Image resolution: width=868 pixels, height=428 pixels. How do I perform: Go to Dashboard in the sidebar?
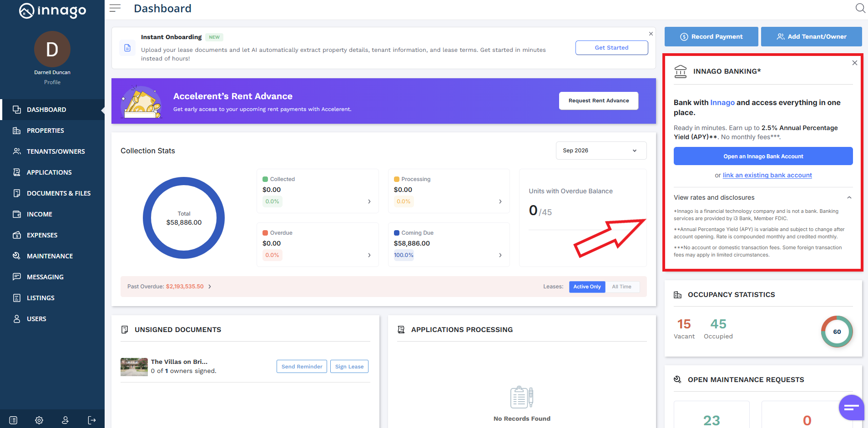(x=52, y=110)
